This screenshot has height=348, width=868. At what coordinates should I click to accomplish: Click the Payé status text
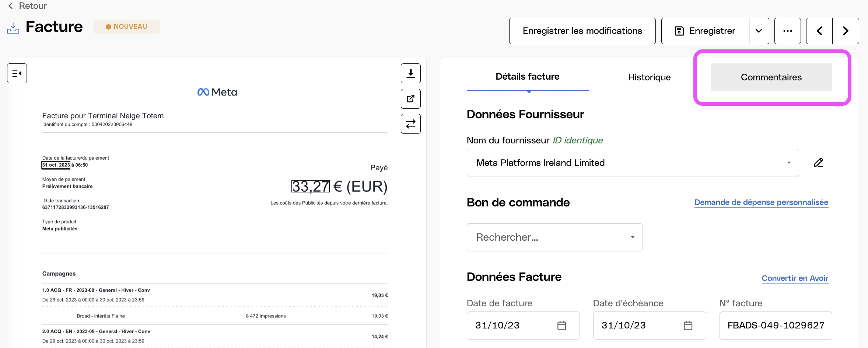pyautogui.click(x=379, y=168)
